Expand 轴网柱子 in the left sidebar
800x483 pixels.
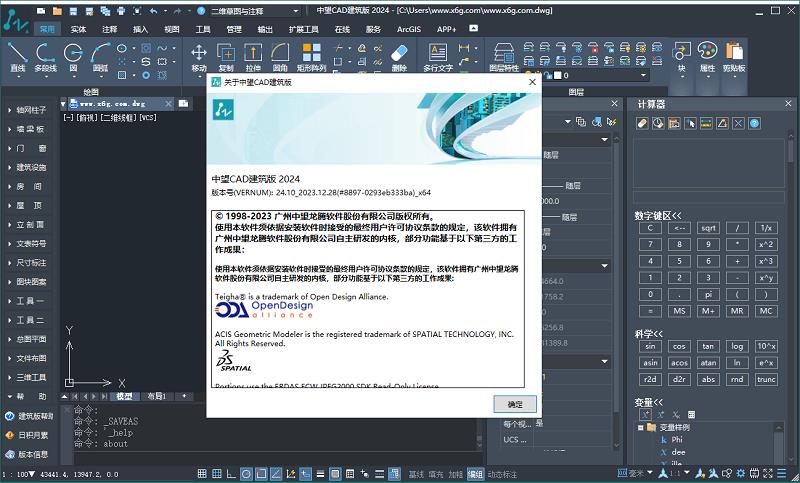pos(27,110)
